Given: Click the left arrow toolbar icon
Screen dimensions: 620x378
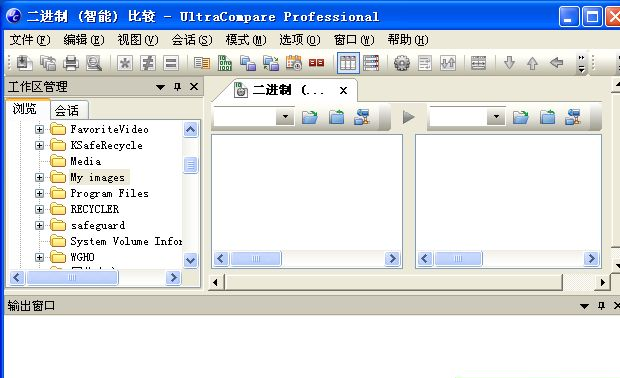Looking at the screenshot, I should pos(556,62).
